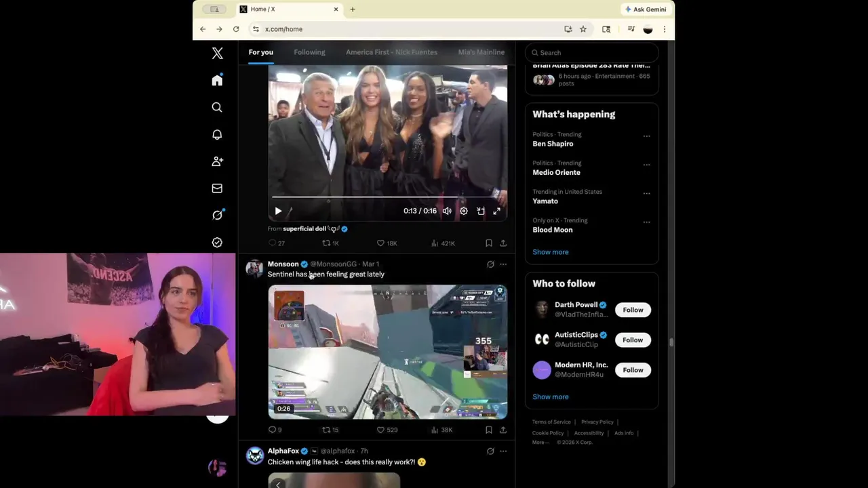Click the Search input field
The height and width of the screenshot is (488, 868).
[592, 52]
